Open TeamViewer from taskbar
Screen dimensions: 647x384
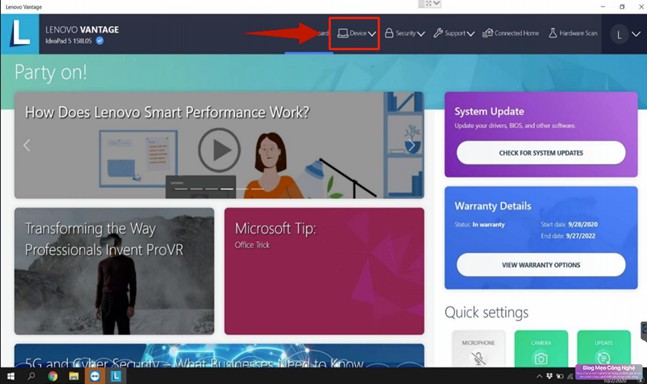coord(95,376)
